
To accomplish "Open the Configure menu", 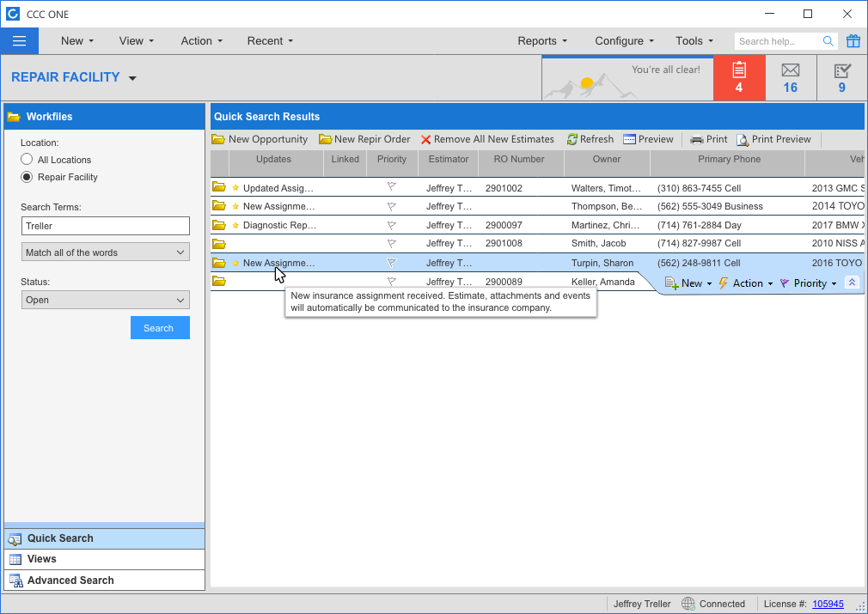I will tap(625, 41).
